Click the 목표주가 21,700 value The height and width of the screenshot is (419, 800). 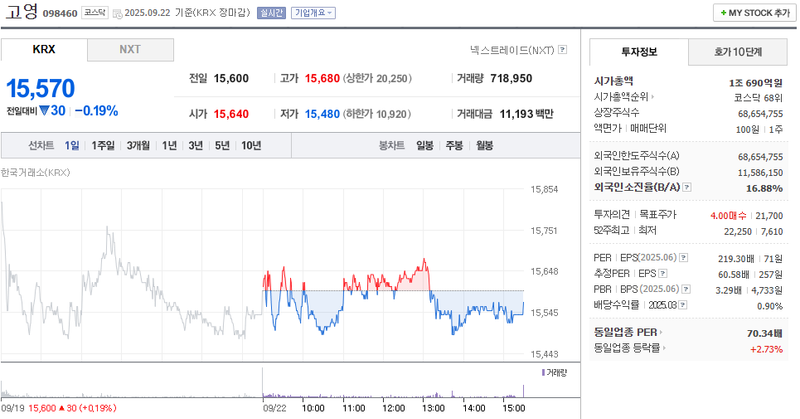pos(769,215)
